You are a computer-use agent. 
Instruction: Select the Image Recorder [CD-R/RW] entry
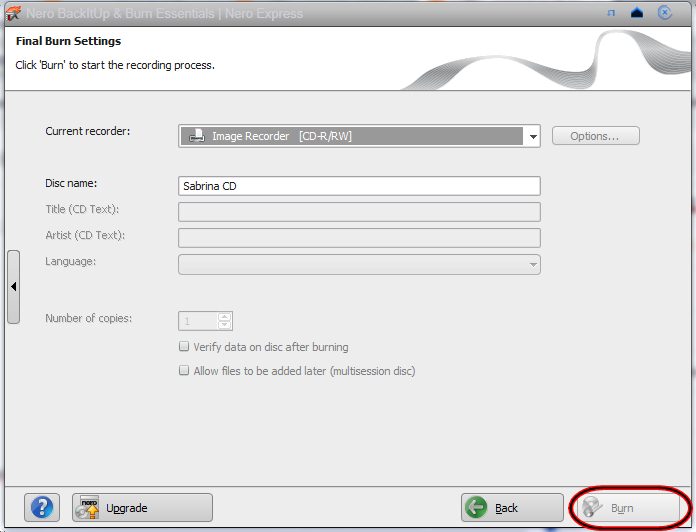(352, 136)
